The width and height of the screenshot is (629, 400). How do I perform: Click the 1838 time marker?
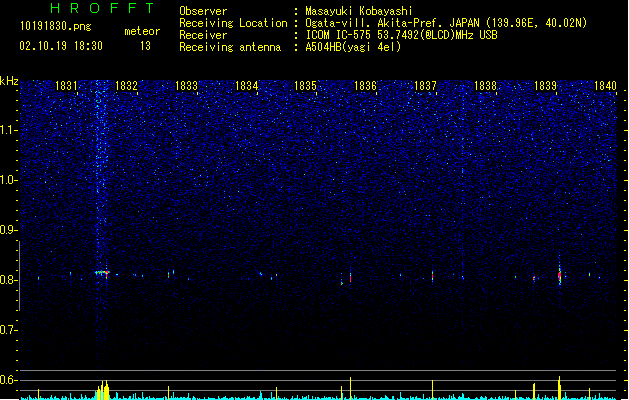[485, 86]
